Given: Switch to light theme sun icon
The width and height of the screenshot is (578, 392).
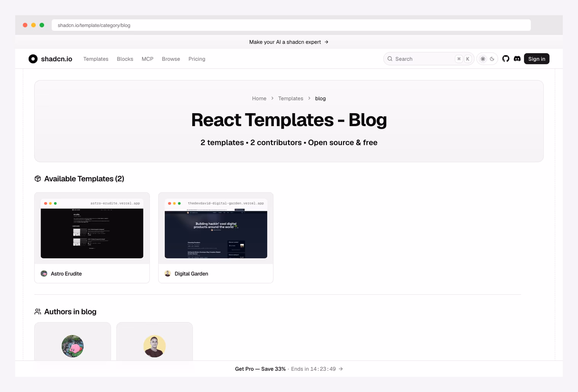Looking at the screenshot, I should coord(483,59).
